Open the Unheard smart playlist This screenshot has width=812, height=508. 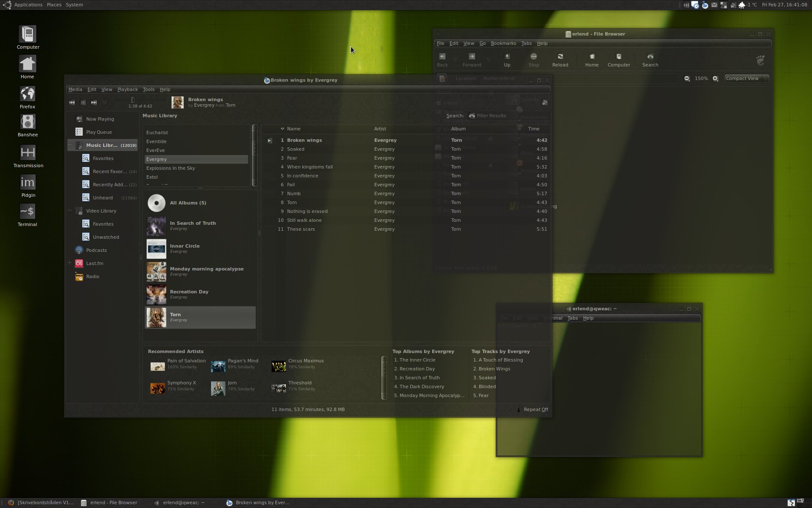tap(103, 198)
